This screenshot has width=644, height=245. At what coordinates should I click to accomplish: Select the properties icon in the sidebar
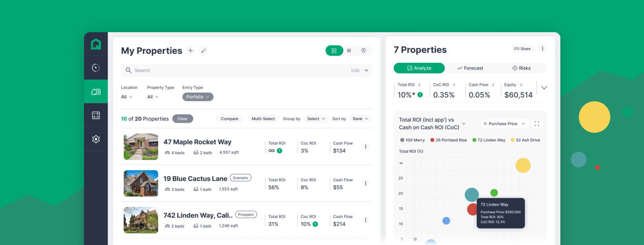[96, 91]
